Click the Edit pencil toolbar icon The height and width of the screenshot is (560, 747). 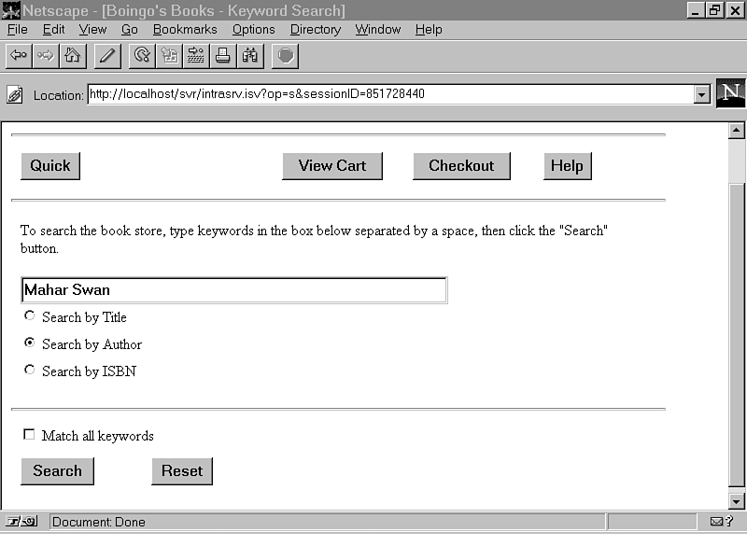pyautogui.click(x=107, y=56)
